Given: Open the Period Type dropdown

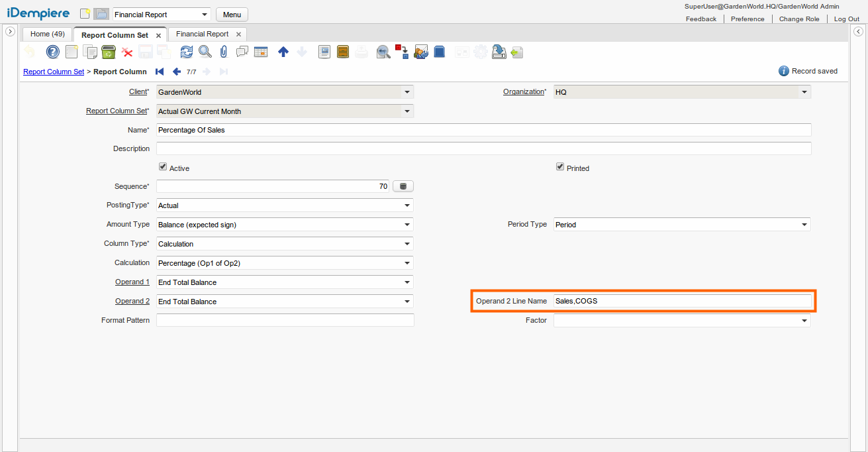Looking at the screenshot, I should click(803, 224).
